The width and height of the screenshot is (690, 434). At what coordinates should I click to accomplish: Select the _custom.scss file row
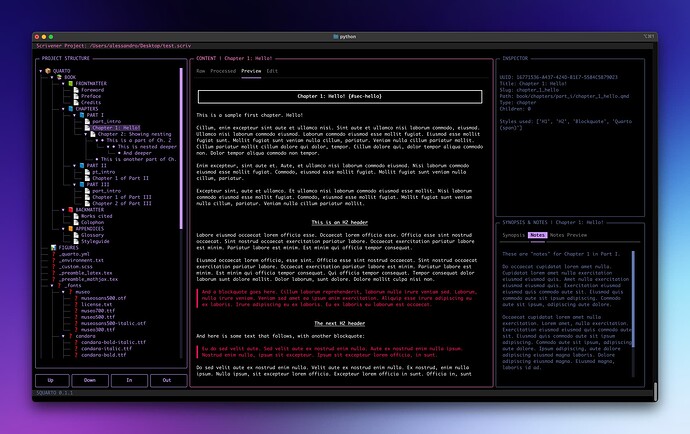pos(76,266)
